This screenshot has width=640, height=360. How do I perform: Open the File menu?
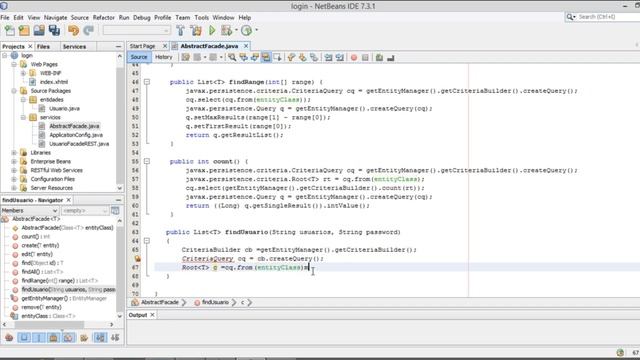coord(5,18)
